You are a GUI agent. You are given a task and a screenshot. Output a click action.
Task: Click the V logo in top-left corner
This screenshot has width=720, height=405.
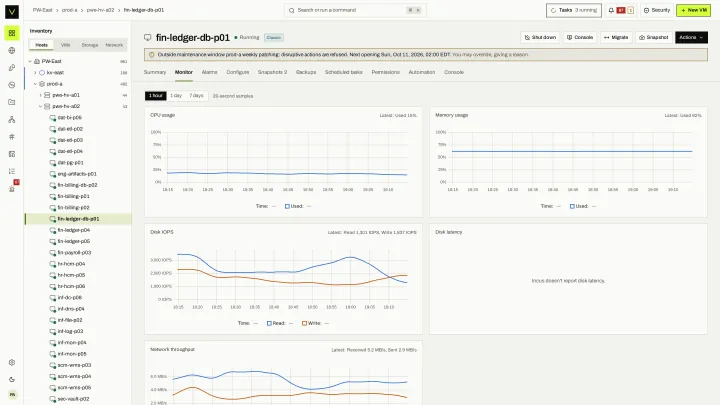[x=12, y=11]
